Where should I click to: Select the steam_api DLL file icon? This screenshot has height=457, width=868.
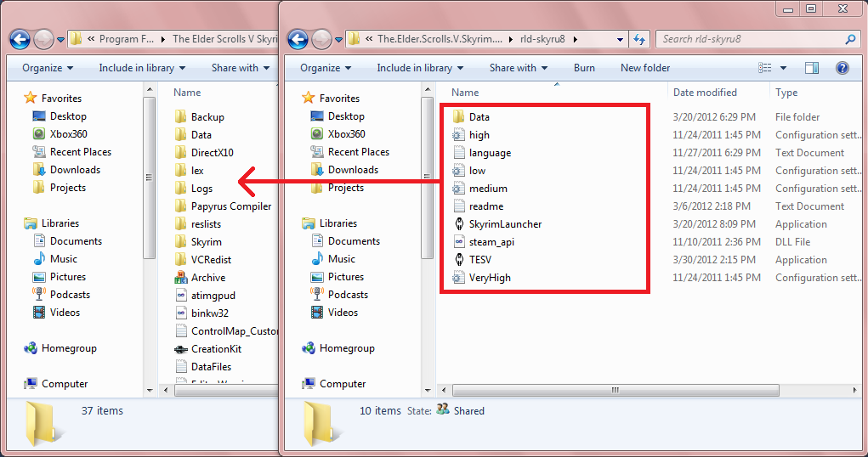458,242
